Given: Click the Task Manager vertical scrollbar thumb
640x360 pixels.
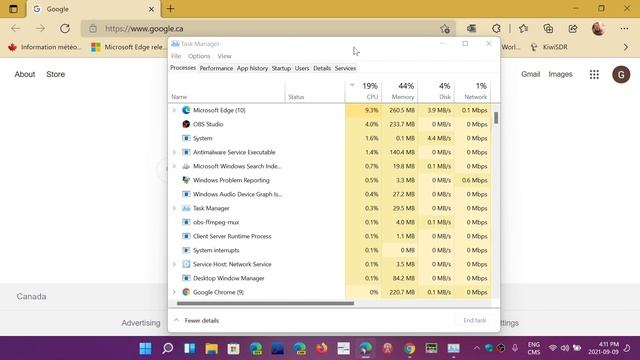Looking at the screenshot, I should (x=496, y=118).
